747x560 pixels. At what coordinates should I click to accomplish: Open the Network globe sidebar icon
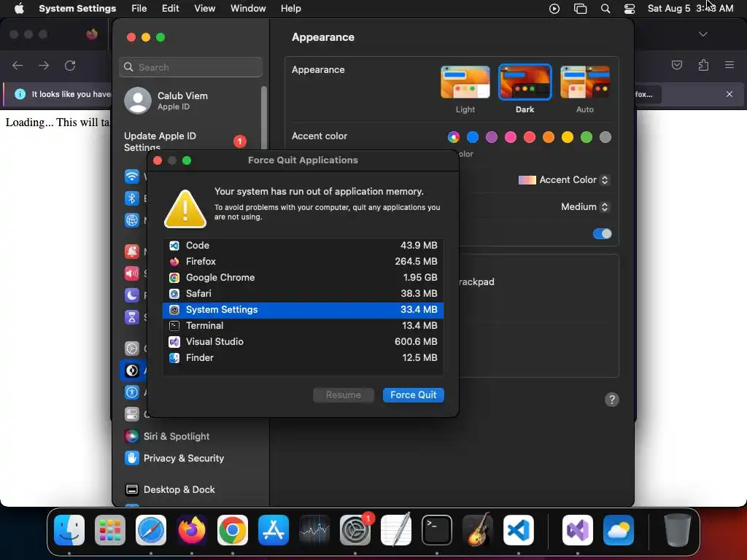132,220
